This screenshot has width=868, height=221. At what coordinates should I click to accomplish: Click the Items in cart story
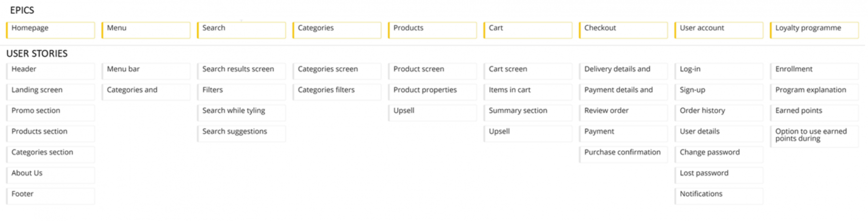(528, 91)
